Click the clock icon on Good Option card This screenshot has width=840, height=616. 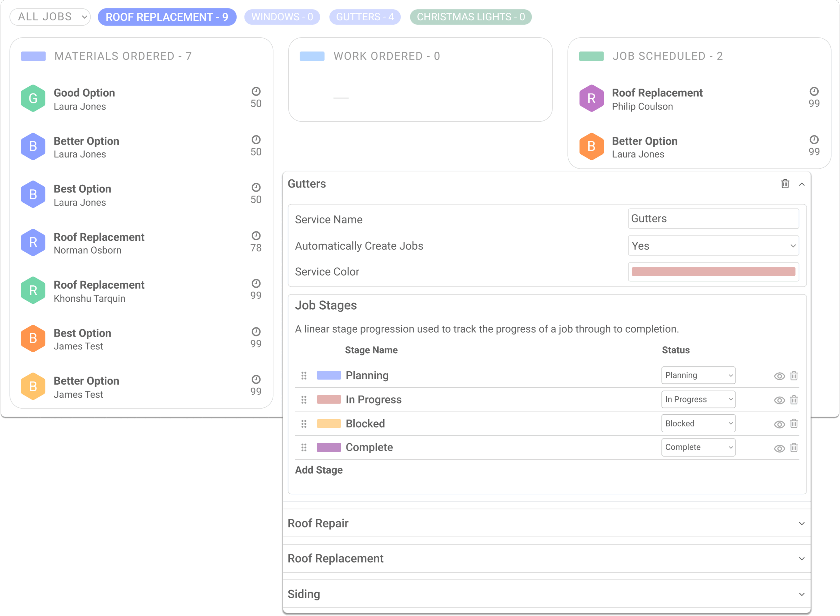tap(256, 92)
